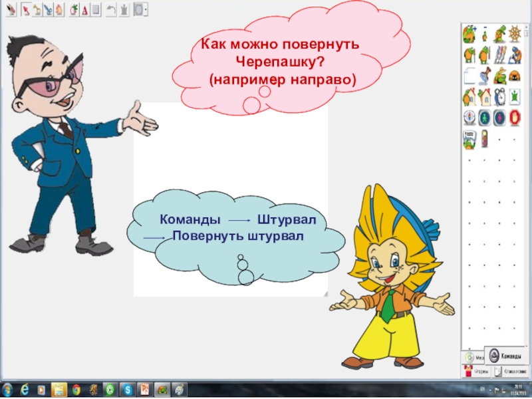Viewport: 532px width, 399px height.
Task: Click the blank page command
Action: pos(470,76)
